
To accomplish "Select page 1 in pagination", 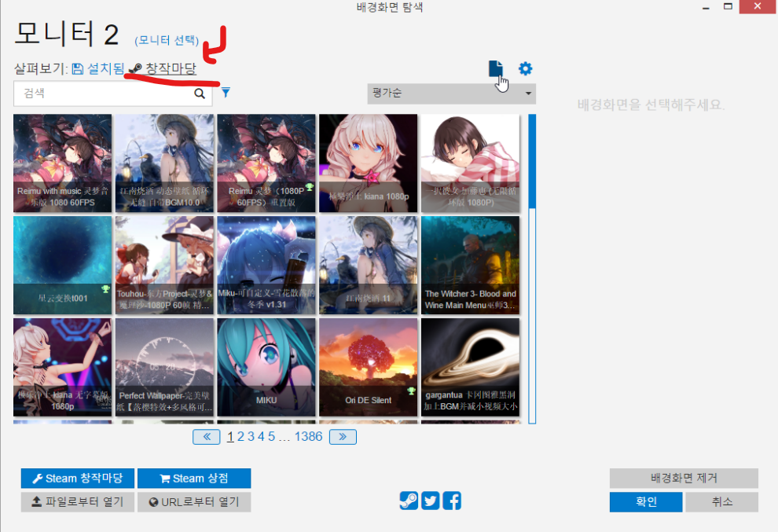I will click(230, 437).
